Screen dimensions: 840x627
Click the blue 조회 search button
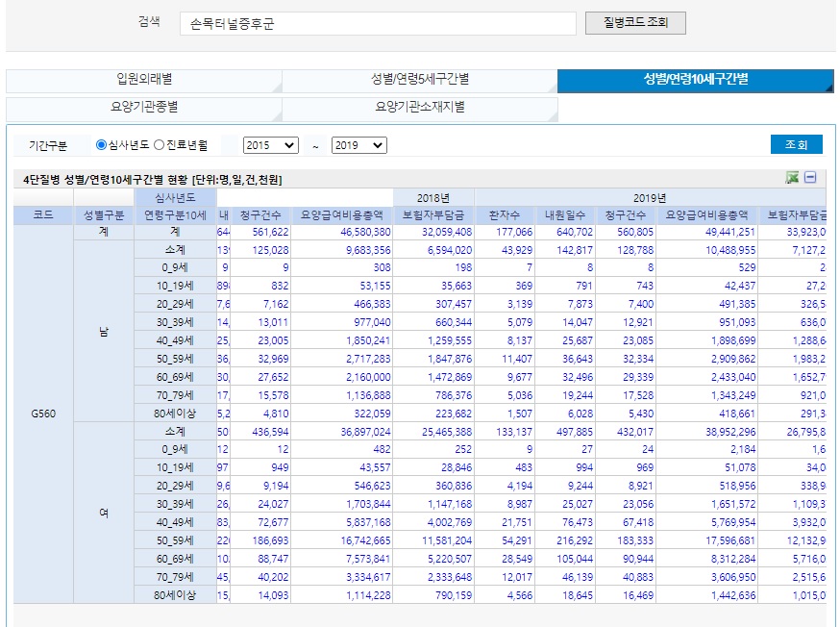[796, 145]
